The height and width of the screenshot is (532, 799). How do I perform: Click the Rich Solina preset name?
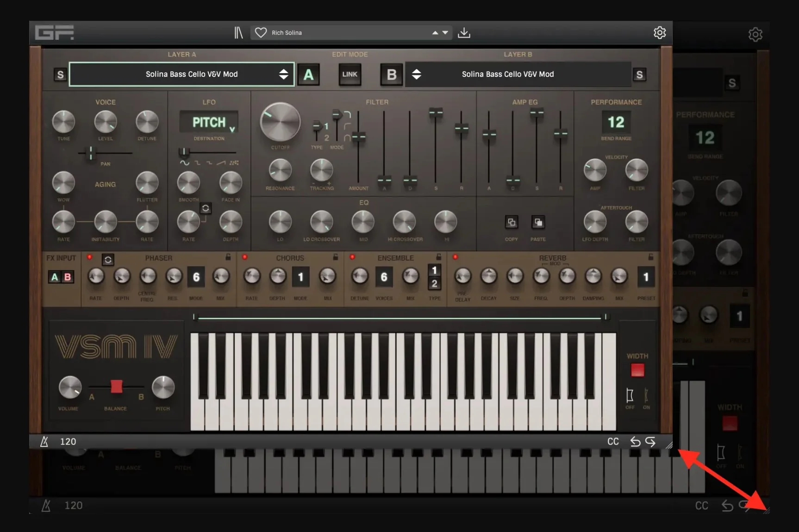pyautogui.click(x=287, y=33)
